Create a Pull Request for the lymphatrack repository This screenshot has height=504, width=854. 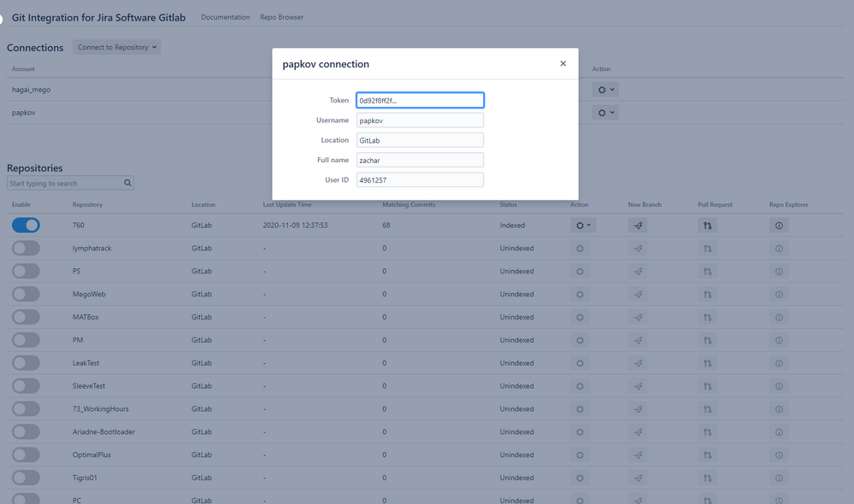tap(707, 248)
